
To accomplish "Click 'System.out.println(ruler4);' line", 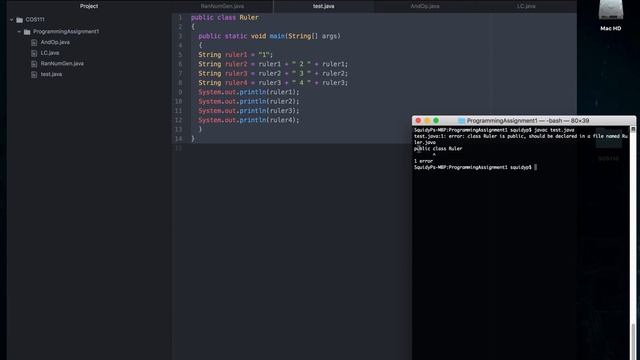I will tap(249, 120).
